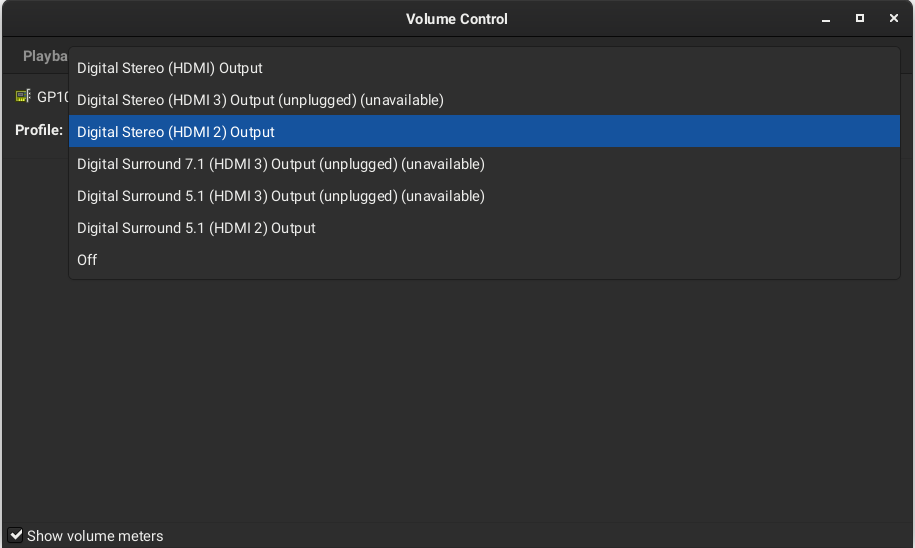This screenshot has width=915, height=548.
Task: Click the Profile: label
Action: pos(39,130)
